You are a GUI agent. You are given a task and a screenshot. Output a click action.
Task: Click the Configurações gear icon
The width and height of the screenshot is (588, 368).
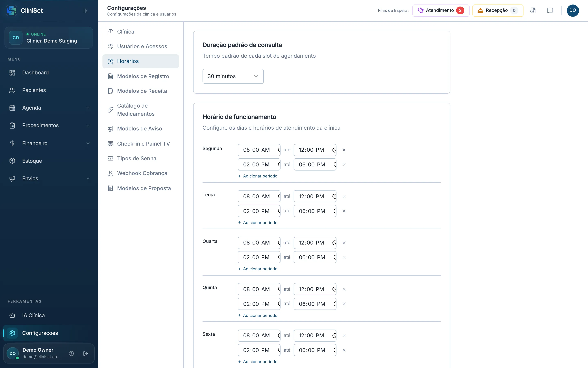tap(12, 333)
